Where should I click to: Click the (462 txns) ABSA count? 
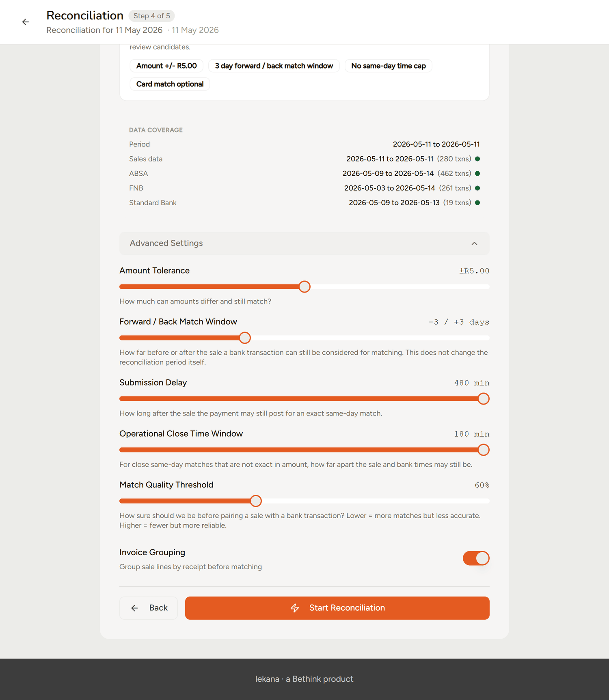coord(455,173)
